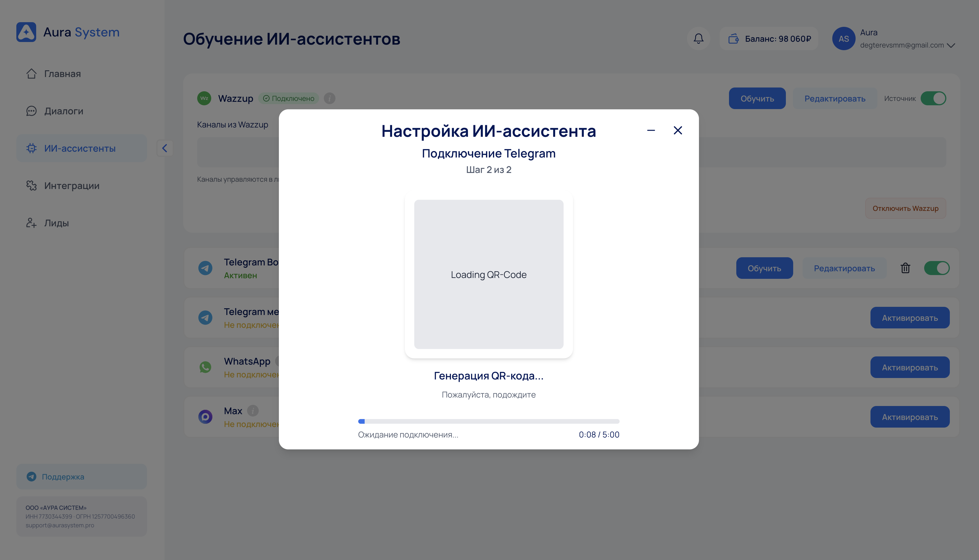Disable the Telegram Bot toggle
The image size is (979, 560).
tap(936, 268)
